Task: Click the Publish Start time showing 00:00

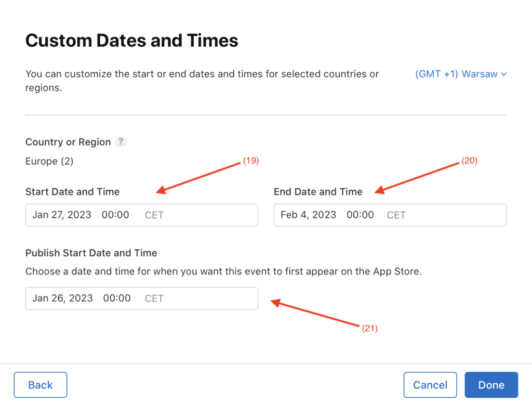Action: pos(116,298)
